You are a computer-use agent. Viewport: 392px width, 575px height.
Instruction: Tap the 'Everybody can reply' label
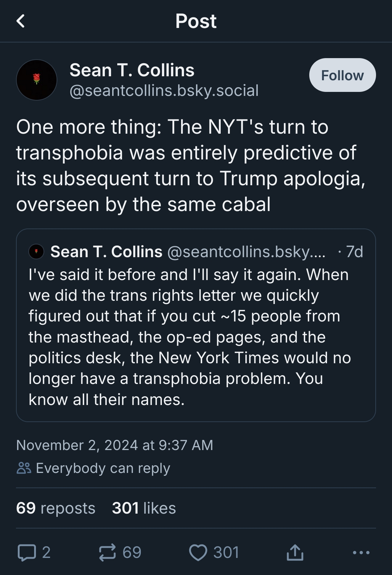(x=103, y=468)
